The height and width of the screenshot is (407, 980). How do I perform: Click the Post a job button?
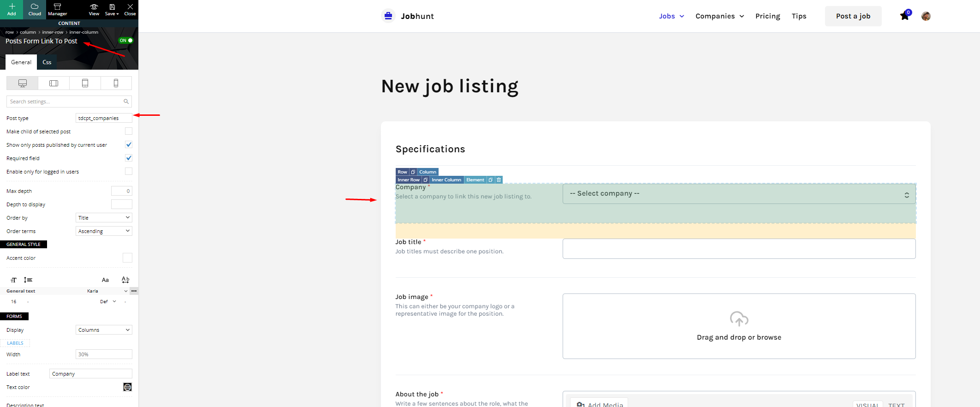[x=853, y=16]
